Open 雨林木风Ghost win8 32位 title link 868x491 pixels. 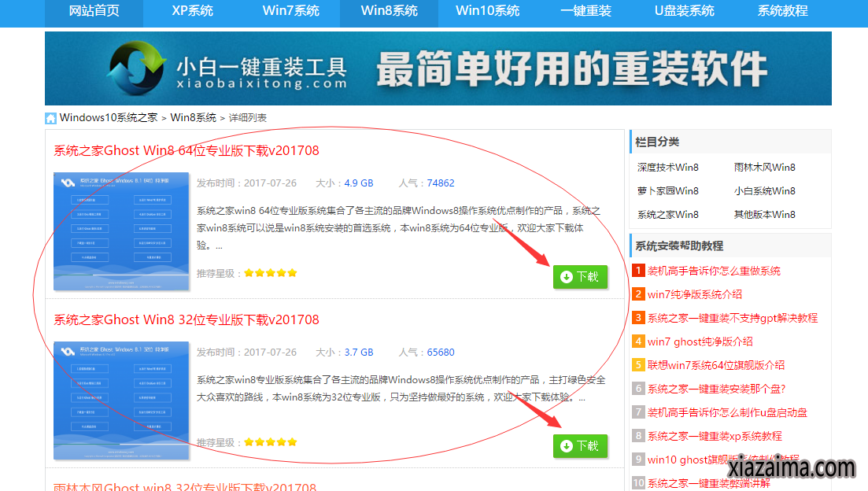tap(185, 486)
